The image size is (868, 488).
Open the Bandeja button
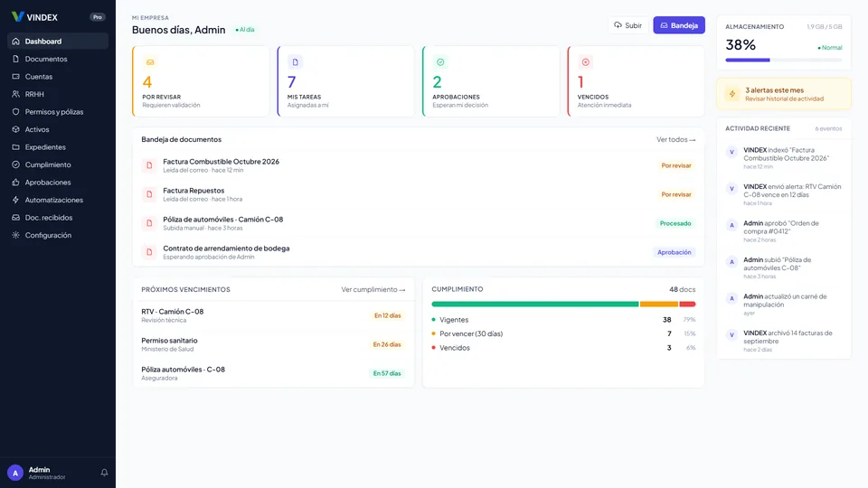click(x=679, y=25)
